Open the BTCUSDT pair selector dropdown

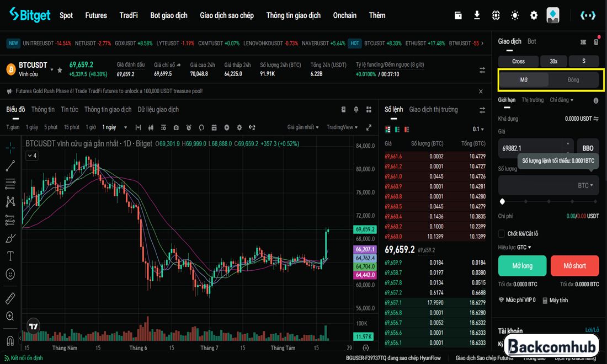coord(52,69)
